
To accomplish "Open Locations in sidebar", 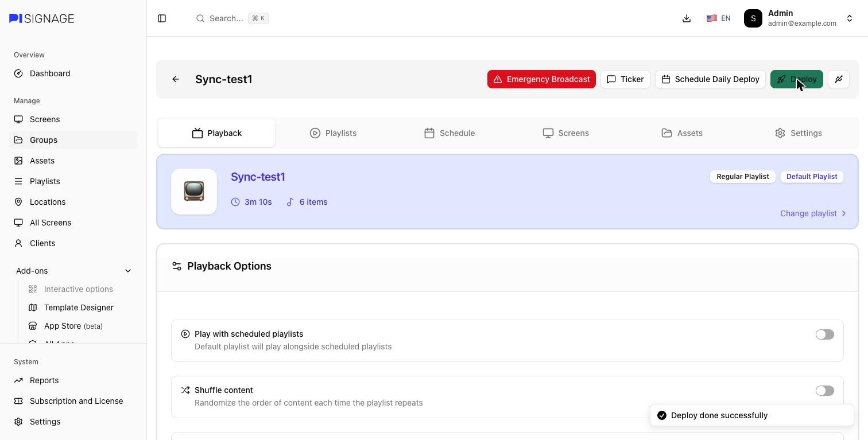I will [73, 202].
